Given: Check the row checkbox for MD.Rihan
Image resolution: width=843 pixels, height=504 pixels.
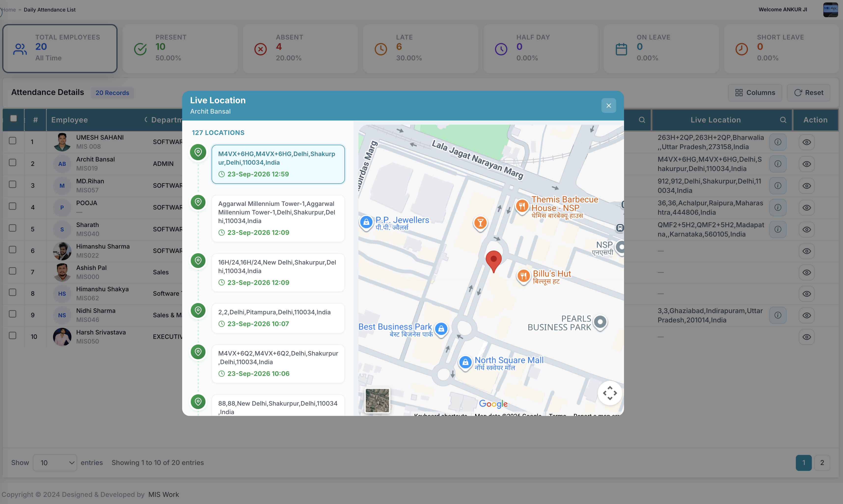Looking at the screenshot, I should (x=13, y=185).
